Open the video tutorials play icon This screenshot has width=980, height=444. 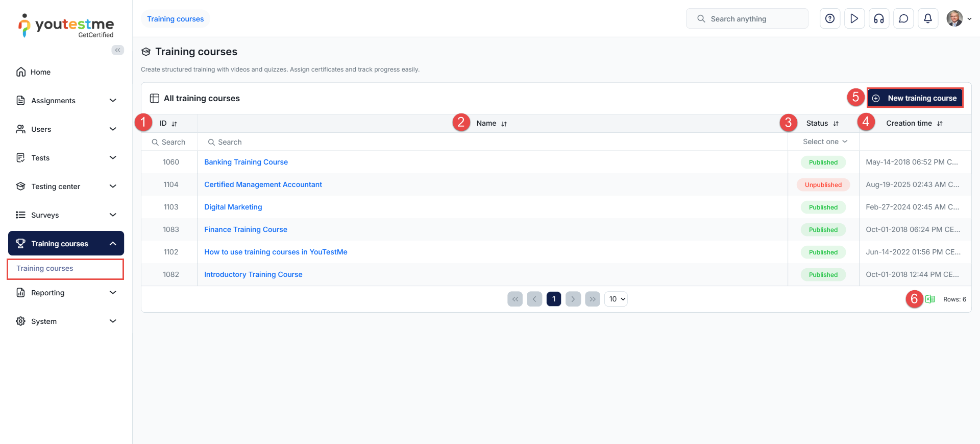click(x=854, y=19)
